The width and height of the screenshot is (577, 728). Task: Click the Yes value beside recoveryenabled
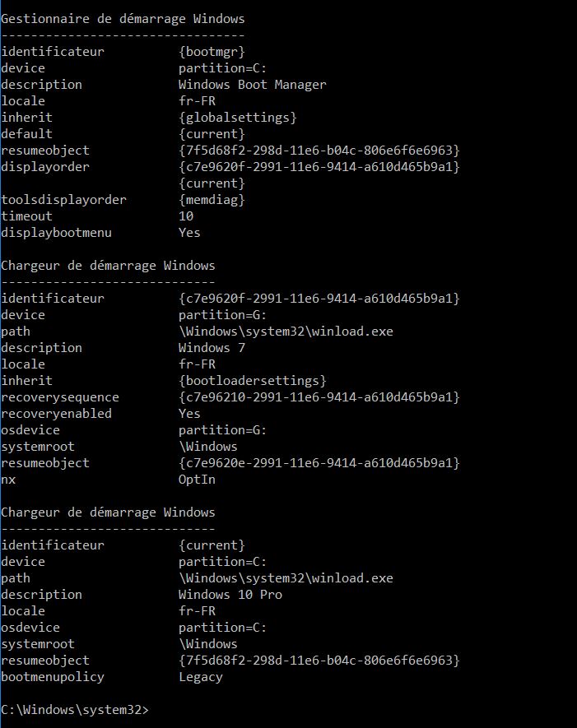[189, 414]
